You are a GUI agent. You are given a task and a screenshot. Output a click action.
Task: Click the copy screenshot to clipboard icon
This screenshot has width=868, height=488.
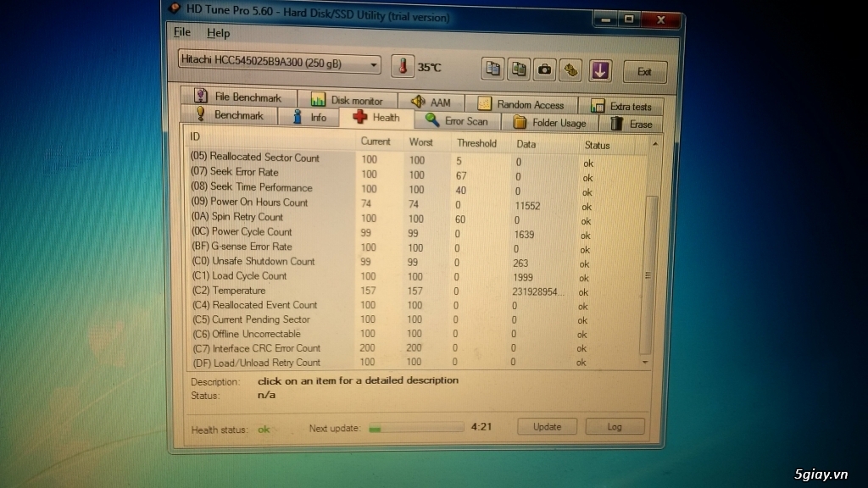pyautogui.click(x=519, y=69)
